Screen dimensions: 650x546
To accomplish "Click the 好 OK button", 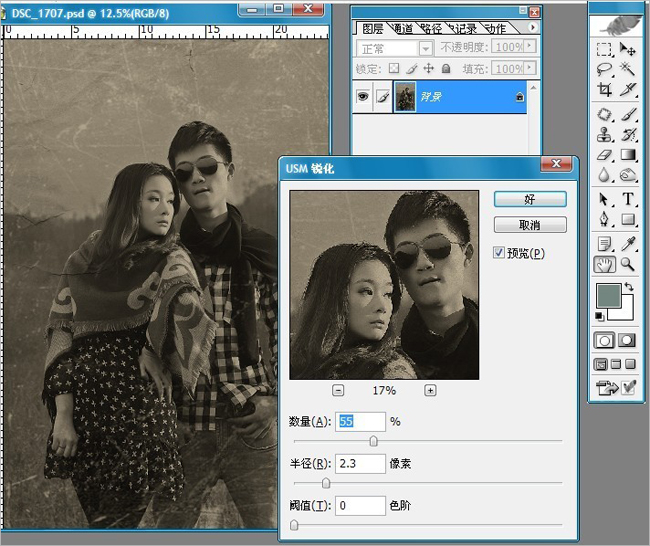I will 530,199.
